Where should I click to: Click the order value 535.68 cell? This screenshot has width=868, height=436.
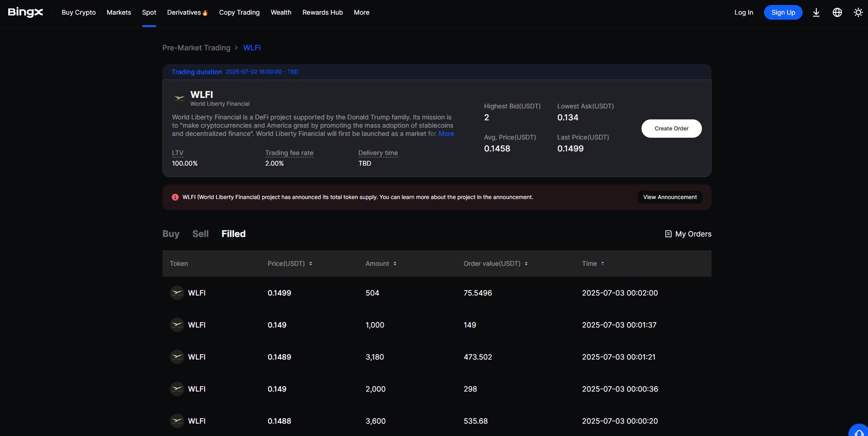[x=475, y=421]
